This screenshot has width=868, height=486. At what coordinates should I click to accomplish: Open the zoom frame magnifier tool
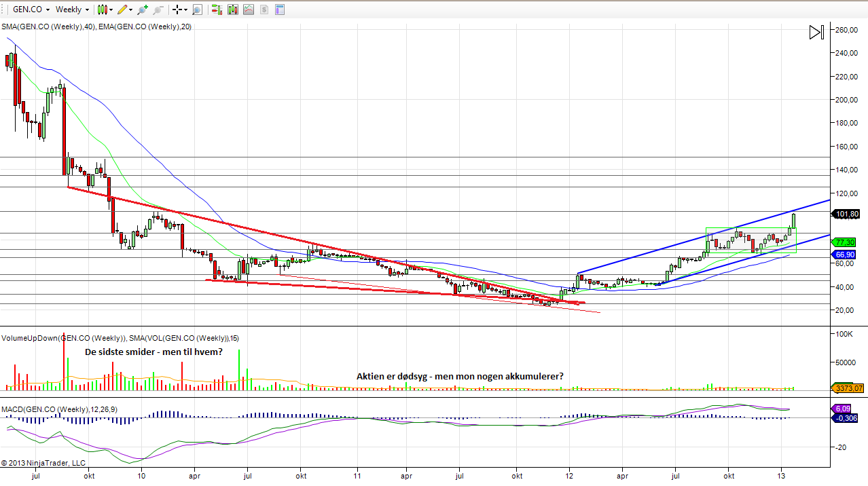tap(197, 10)
